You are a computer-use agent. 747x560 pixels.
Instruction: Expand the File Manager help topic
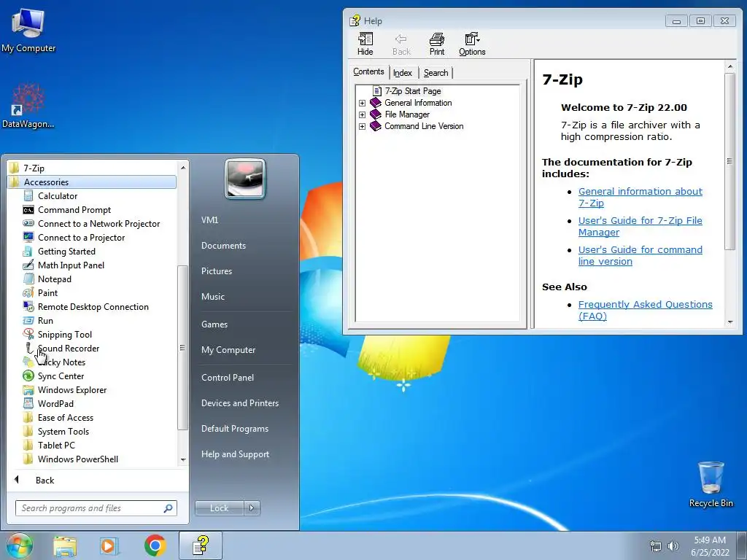point(362,114)
